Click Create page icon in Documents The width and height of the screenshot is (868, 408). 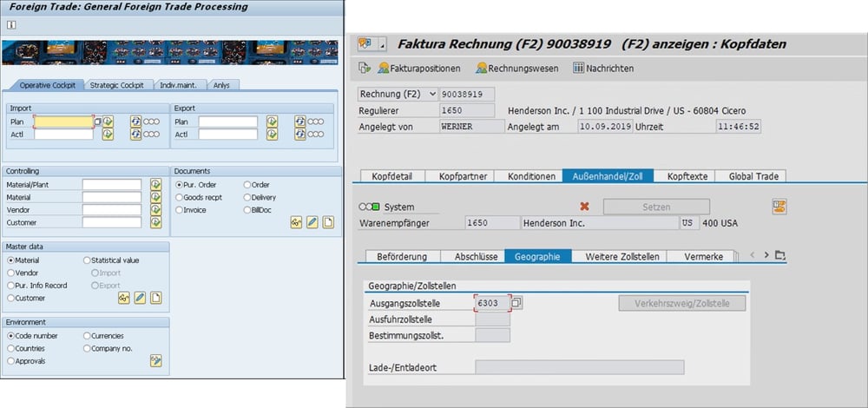coord(328,222)
